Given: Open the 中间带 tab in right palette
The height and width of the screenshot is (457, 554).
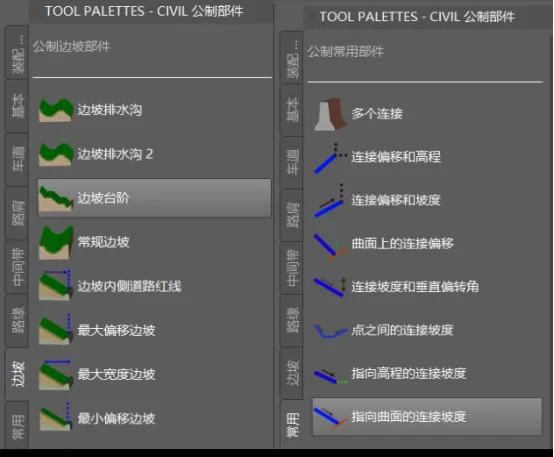Looking at the screenshot, I should [x=292, y=268].
